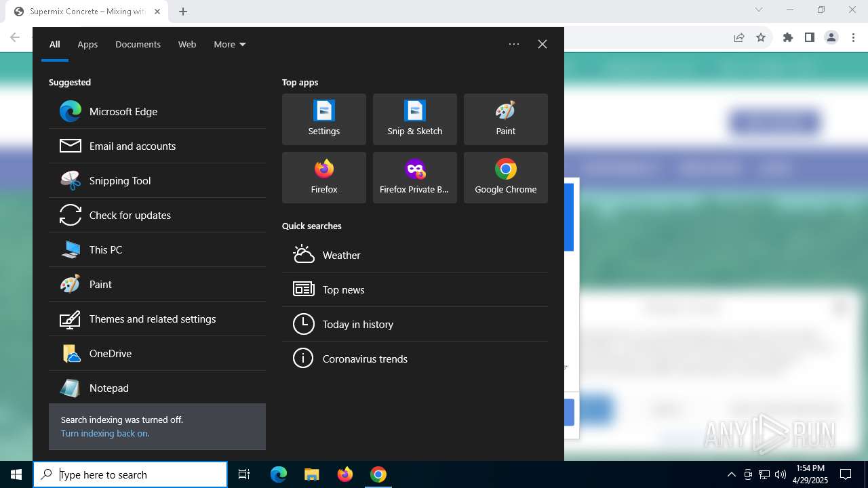Expand the More search filter dropdown

click(230, 44)
